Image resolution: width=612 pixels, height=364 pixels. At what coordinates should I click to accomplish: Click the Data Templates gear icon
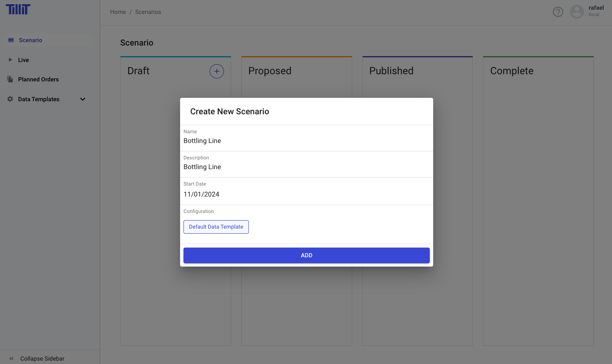tap(10, 99)
